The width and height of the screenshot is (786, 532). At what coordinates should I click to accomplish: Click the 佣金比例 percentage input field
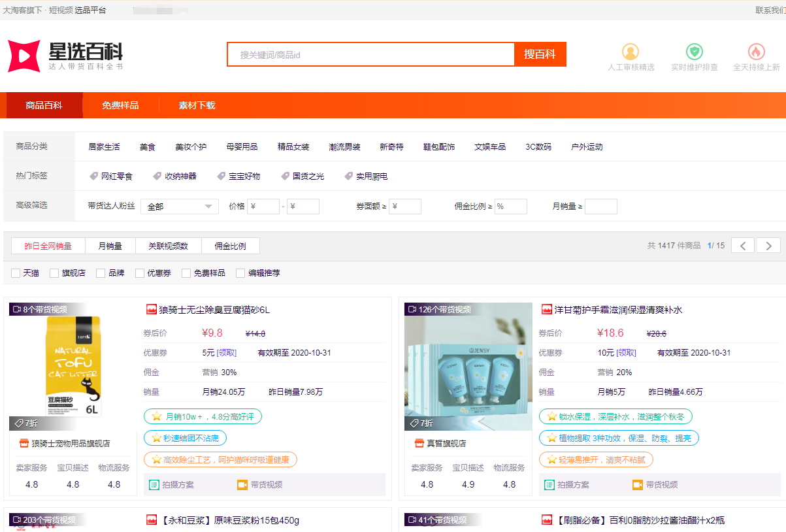pos(510,207)
